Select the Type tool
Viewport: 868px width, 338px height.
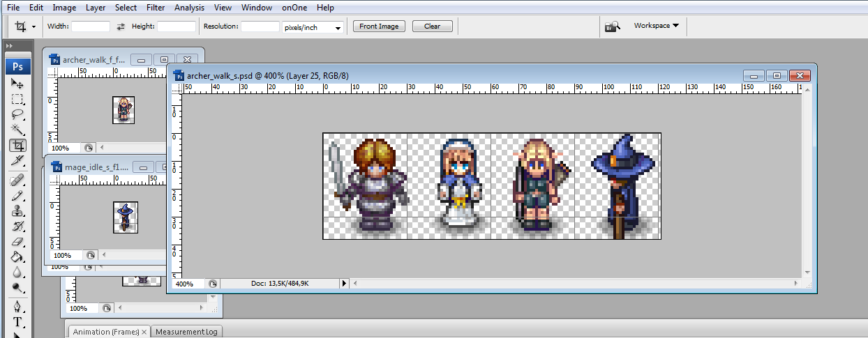tap(18, 322)
